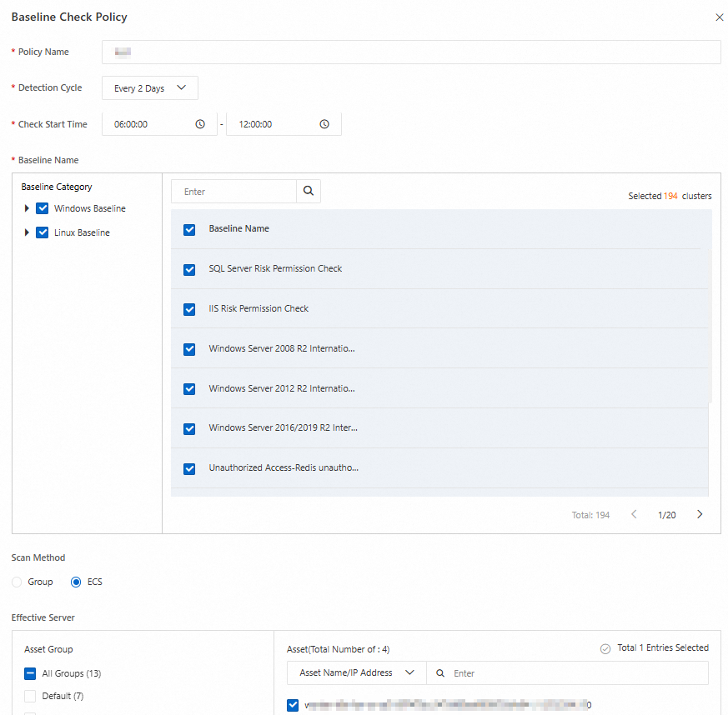This screenshot has width=728, height=715.
Task: Uncheck the Windows Baseline category checkbox
Action: (x=43, y=208)
